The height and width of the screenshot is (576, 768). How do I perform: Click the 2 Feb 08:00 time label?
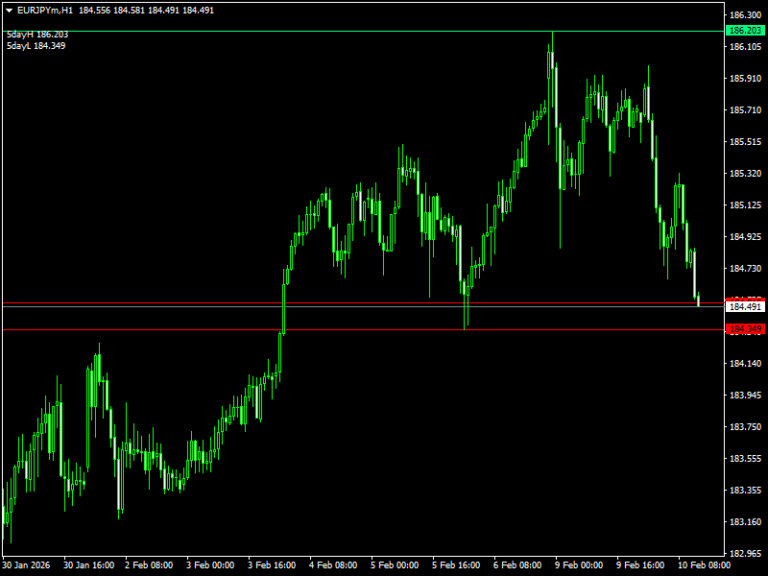coord(149,565)
